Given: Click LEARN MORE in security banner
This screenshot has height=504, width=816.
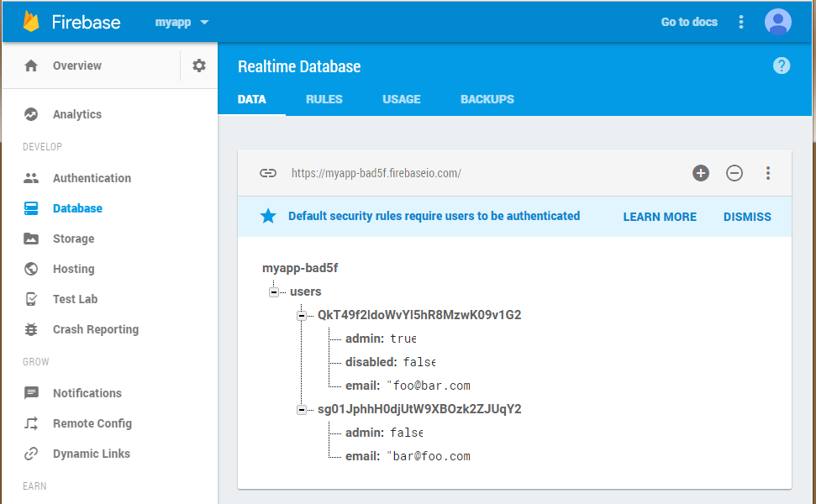Looking at the screenshot, I should [660, 217].
